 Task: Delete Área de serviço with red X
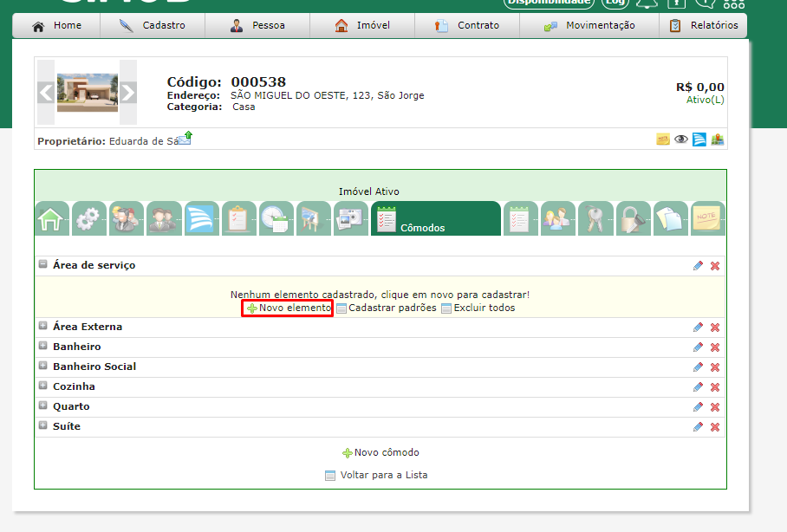715,265
